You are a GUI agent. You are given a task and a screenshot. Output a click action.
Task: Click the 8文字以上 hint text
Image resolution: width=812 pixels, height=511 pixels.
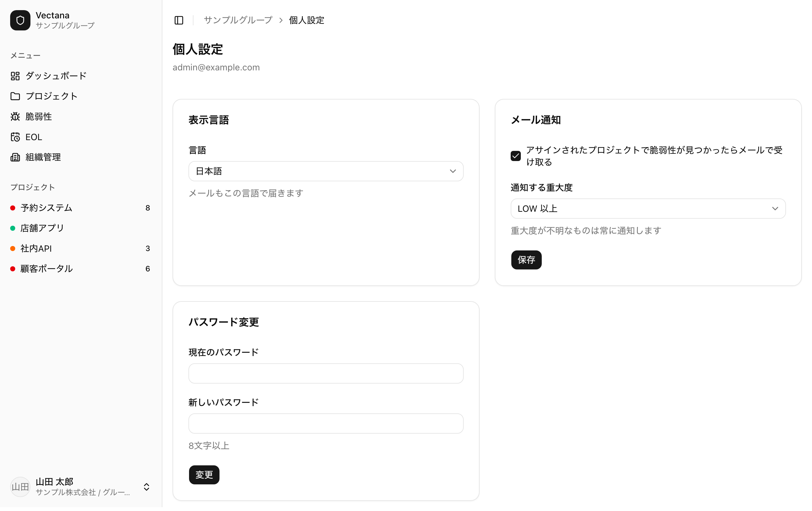pos(209,446)
